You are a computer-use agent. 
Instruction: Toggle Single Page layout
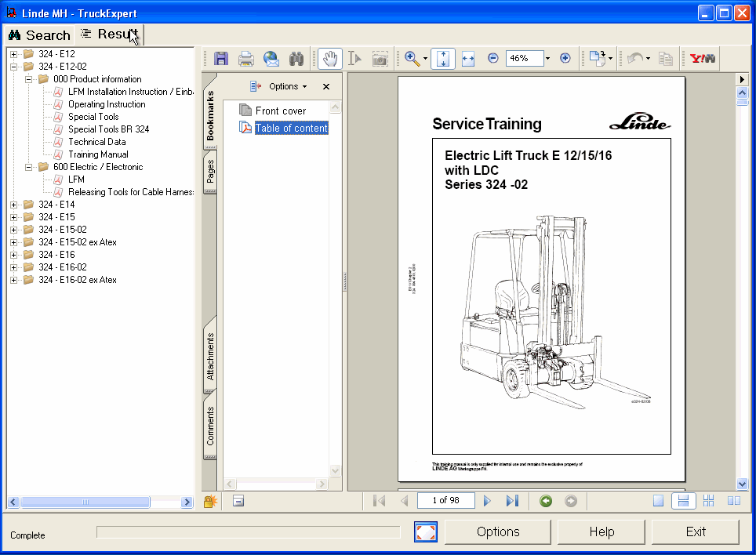[658, 501]
